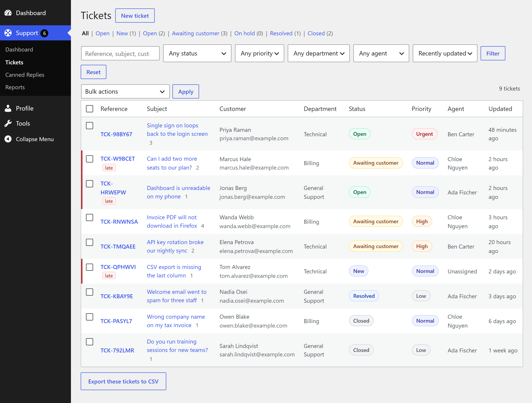Expand the Any agent dropdown
This screenshot has width=532, height=403.
(x=381, y=53)
